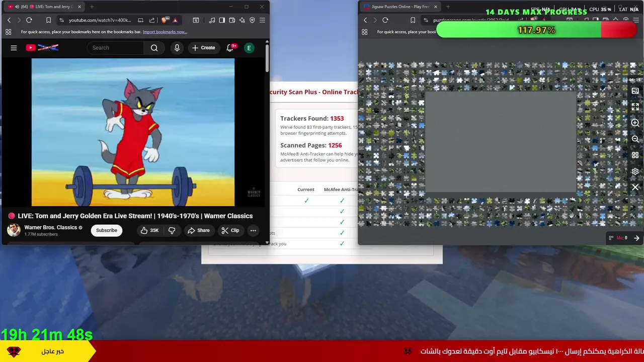
Task: Open Leo AI sparkle icon in YouTube browser
Action: pos(242,20)
